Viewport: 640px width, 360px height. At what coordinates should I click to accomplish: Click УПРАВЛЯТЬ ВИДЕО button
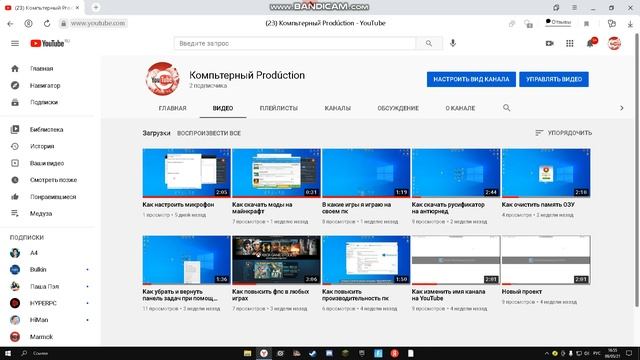pyautogui.click(x=554, y=79)
